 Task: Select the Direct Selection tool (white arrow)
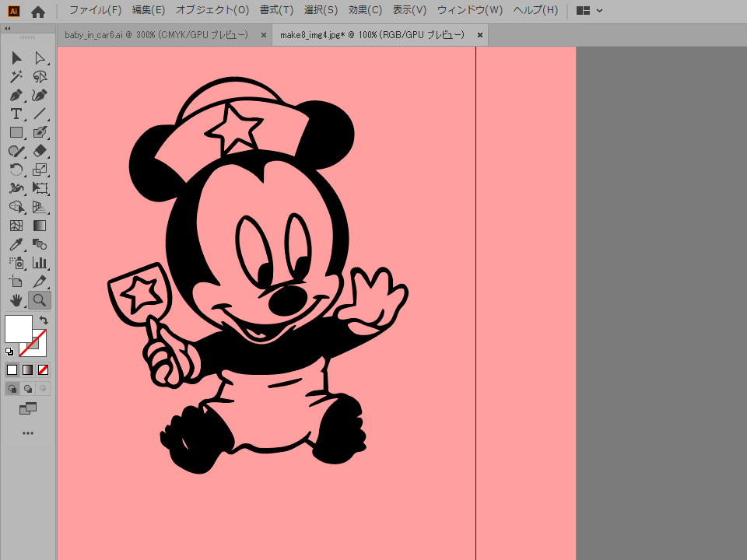coord(40,58)
